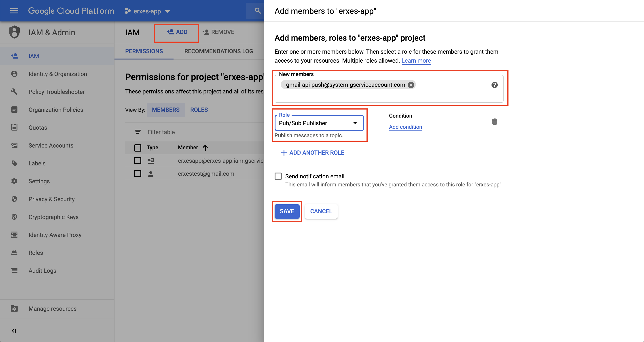Open Service Accounts in sidebar
Viewport: 644px width, 342px height.
click(x=51, y=146)
